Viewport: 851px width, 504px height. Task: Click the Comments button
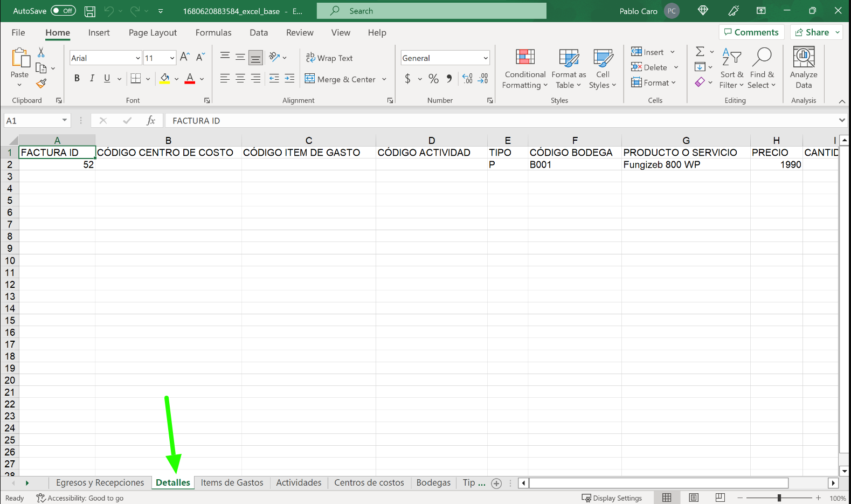[x=751, y=32]
